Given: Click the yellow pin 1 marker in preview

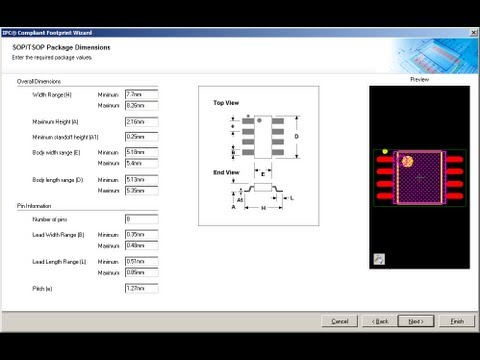Looking at the screenshot, I should coord(385,152).
